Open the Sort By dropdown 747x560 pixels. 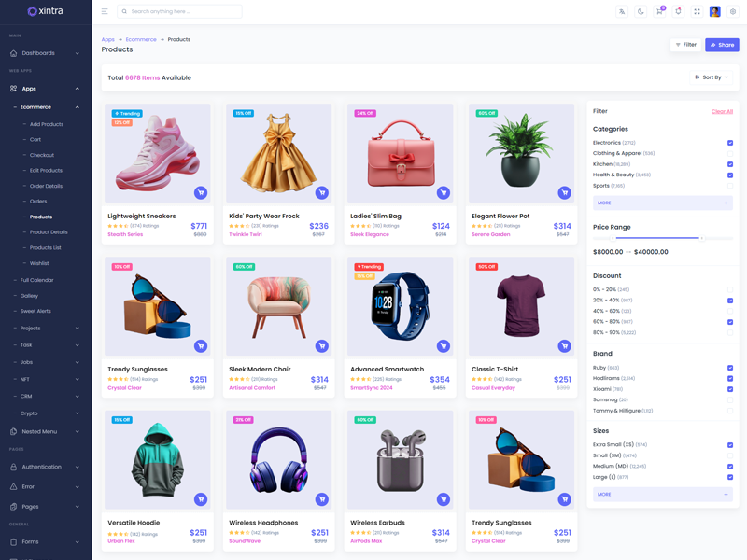[x=712, y=77]
